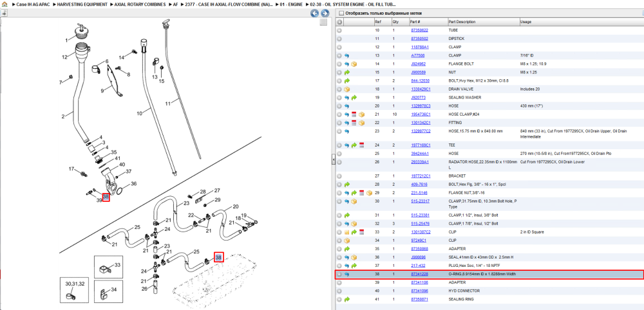Click blue arrow on ref 23 HOSE row

346,131
